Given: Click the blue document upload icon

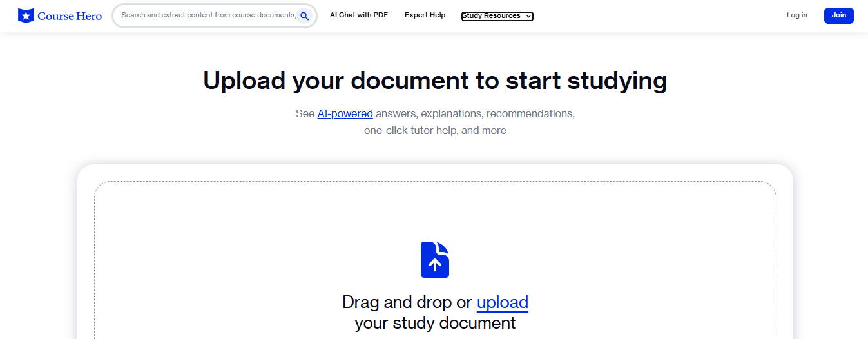Looking at the screenshot, I should point(435,260).
